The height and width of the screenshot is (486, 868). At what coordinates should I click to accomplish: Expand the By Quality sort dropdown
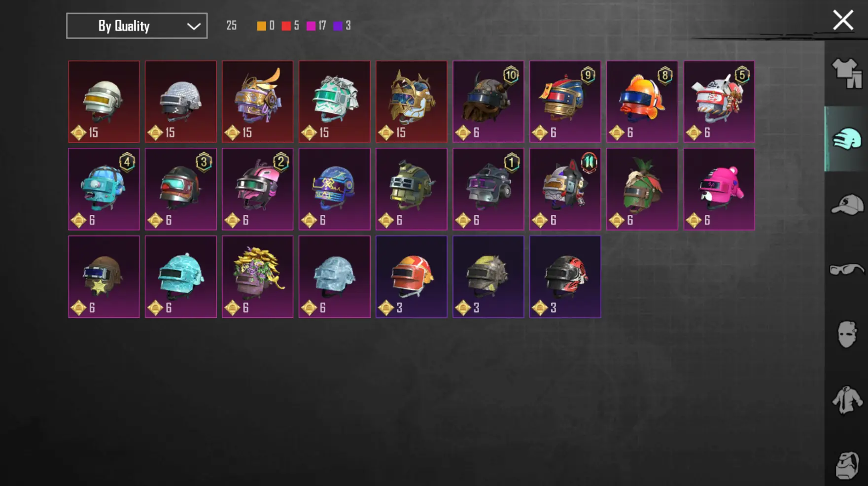[137, 26]
